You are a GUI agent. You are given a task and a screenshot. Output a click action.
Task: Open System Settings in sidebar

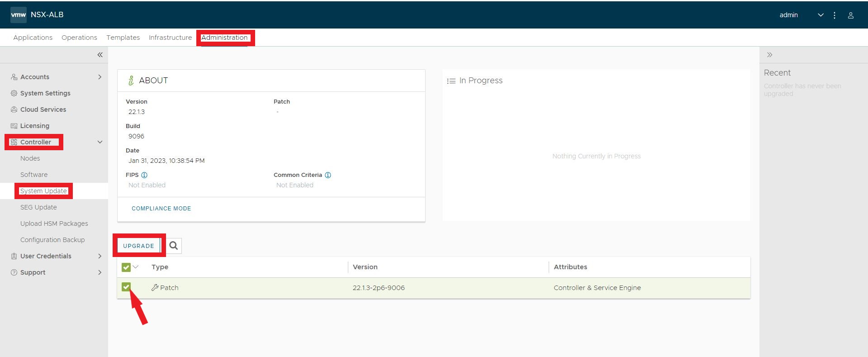point(45,93)
